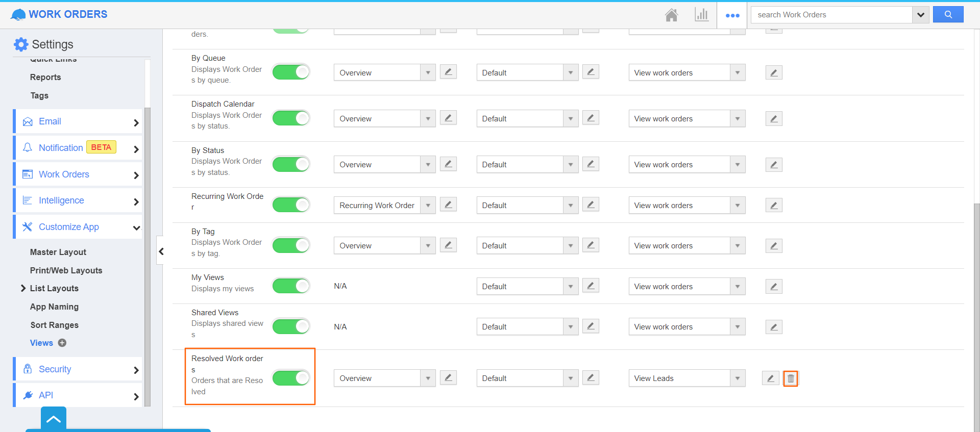Click the blue up-arrow tab at bottom
This screenshot has width=980, height=432.
click(x=54, y=419)
